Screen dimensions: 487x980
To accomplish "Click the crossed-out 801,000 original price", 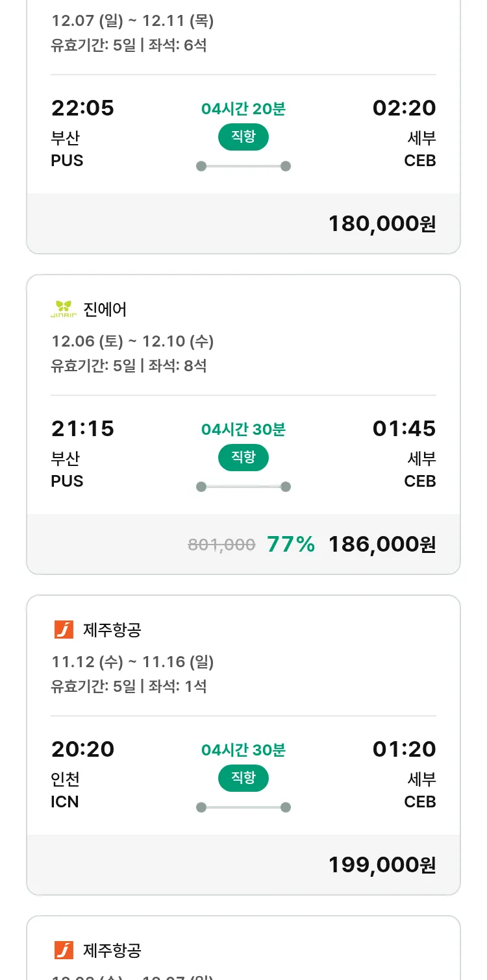I will [221, 545].
